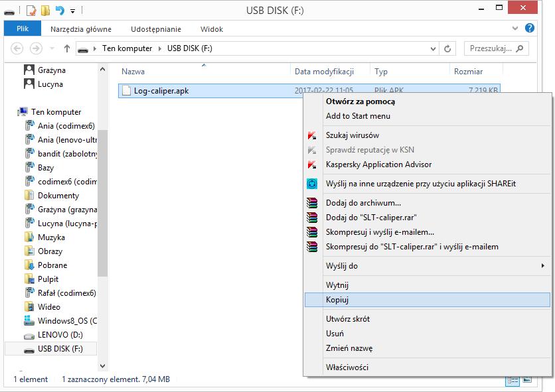This screenshot has height=392, width=555.
Task: Click USB DISK (F:) in the address bar
Action: click(190, 48)
